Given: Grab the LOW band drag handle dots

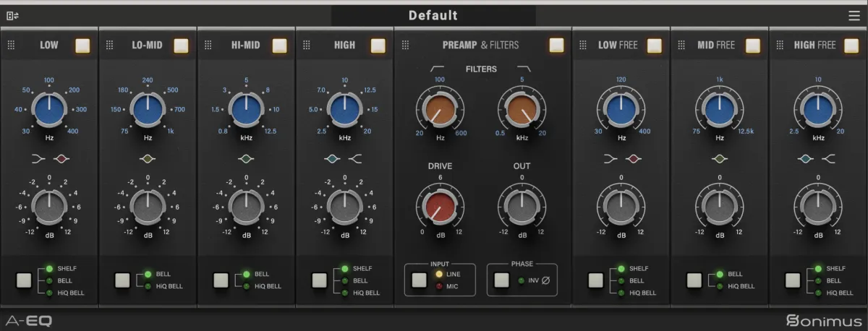Looking at the screenshot, I should click(11, 46).
